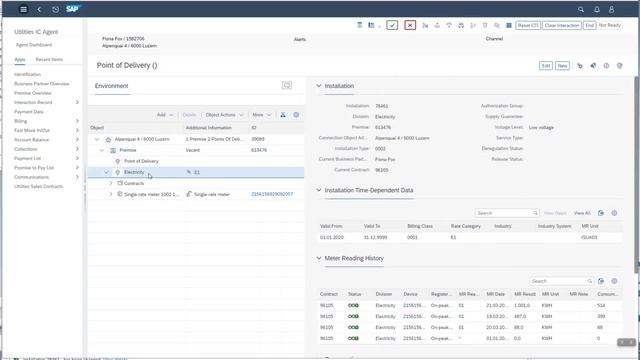Open the history clock icon
Viewport: 640px width, 360px height.
(56, 9)
